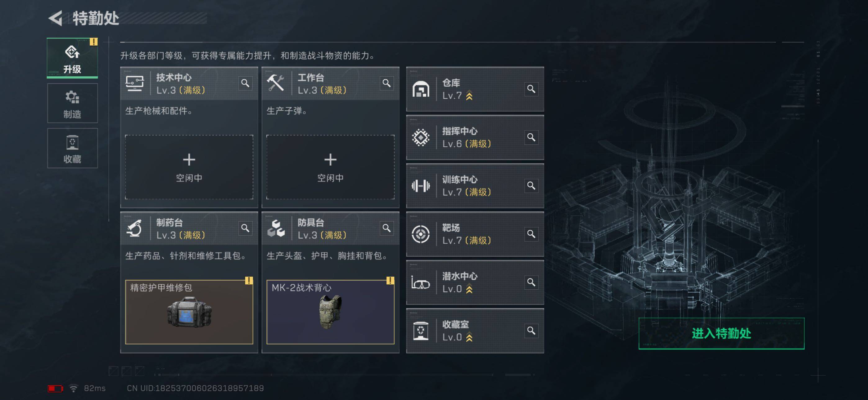868x400 pixels.
Task: Click the 靶场 target icon
Action: 421,234
